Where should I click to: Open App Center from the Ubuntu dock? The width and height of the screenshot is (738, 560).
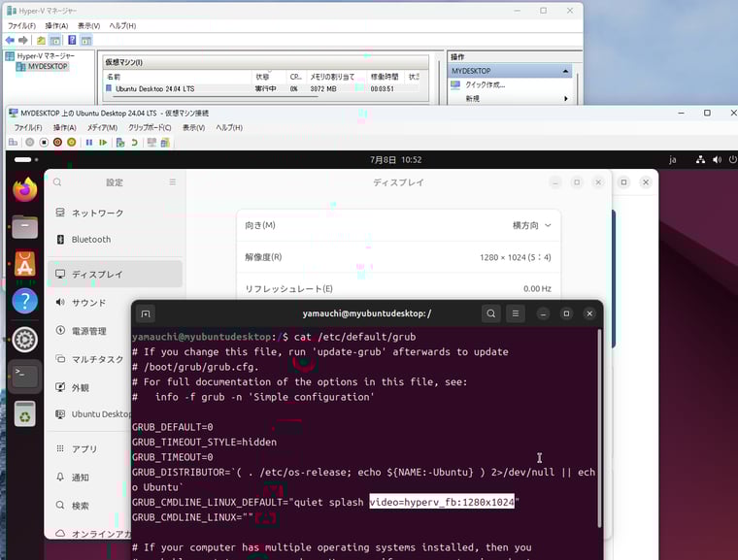pyautogui.click(x=25, y=264)
